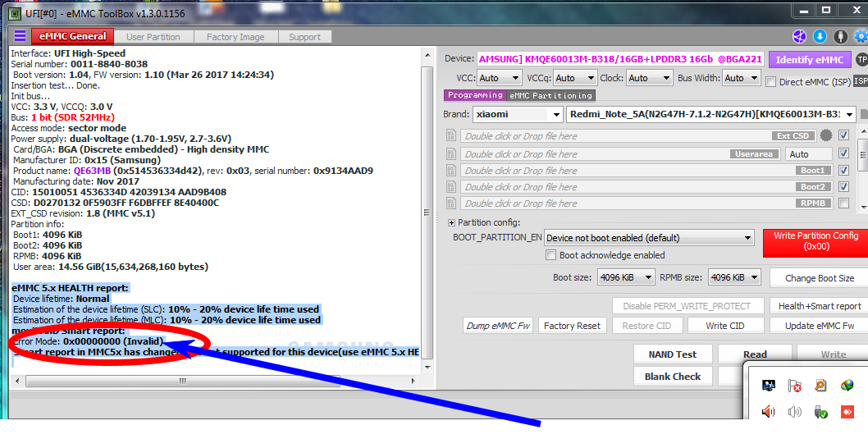868x448 pixels.
Task: Click the dark USB connector icon
Action: click(840, 37)
